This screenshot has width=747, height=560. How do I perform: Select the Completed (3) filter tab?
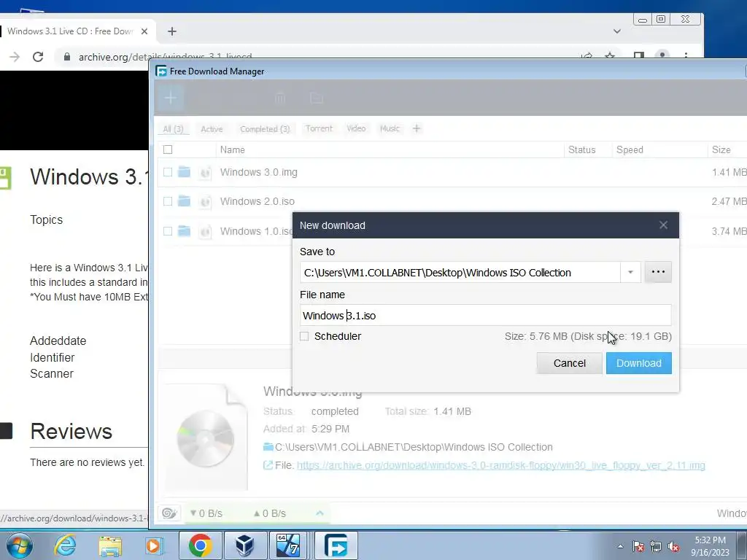click(265, 129)
